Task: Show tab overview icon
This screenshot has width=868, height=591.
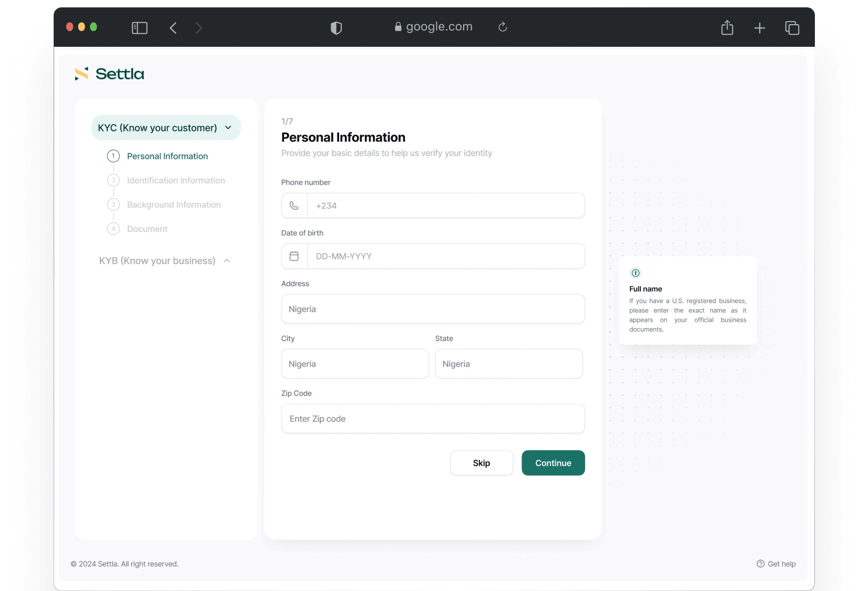Action: (x=792, y=28)
